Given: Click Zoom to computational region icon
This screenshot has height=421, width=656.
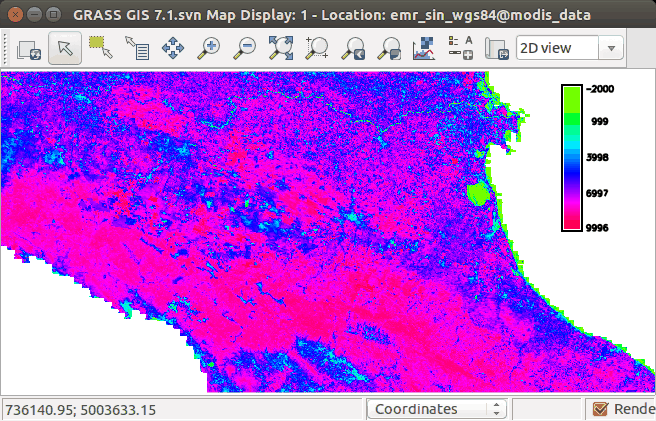Looking at the screenshot, I should 317,48.
